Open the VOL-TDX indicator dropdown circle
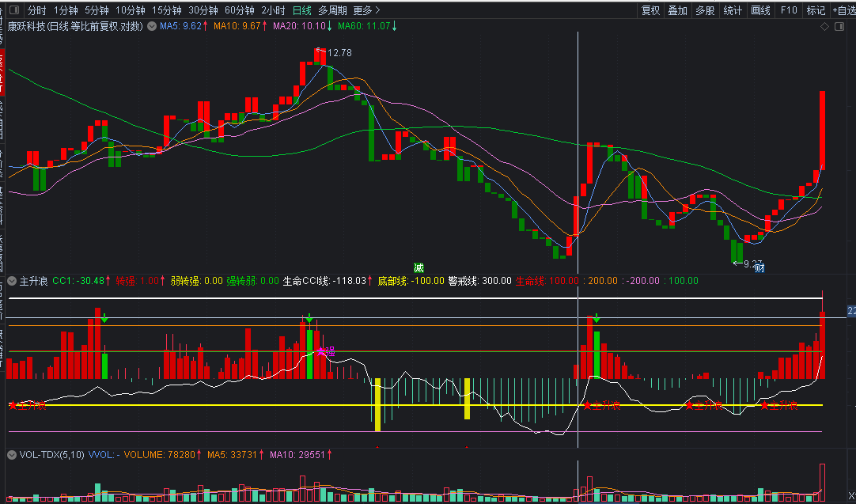 [x=12, y=455]
